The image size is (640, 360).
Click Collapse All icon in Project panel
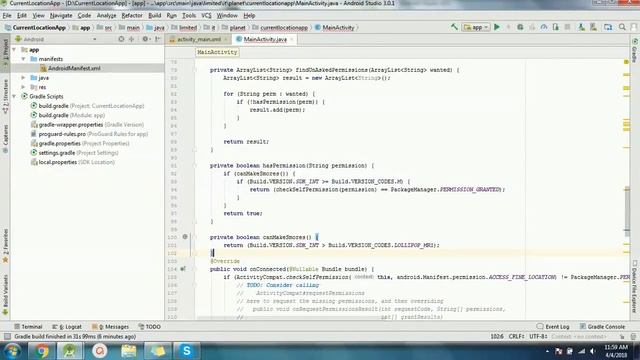click(131, 39)
